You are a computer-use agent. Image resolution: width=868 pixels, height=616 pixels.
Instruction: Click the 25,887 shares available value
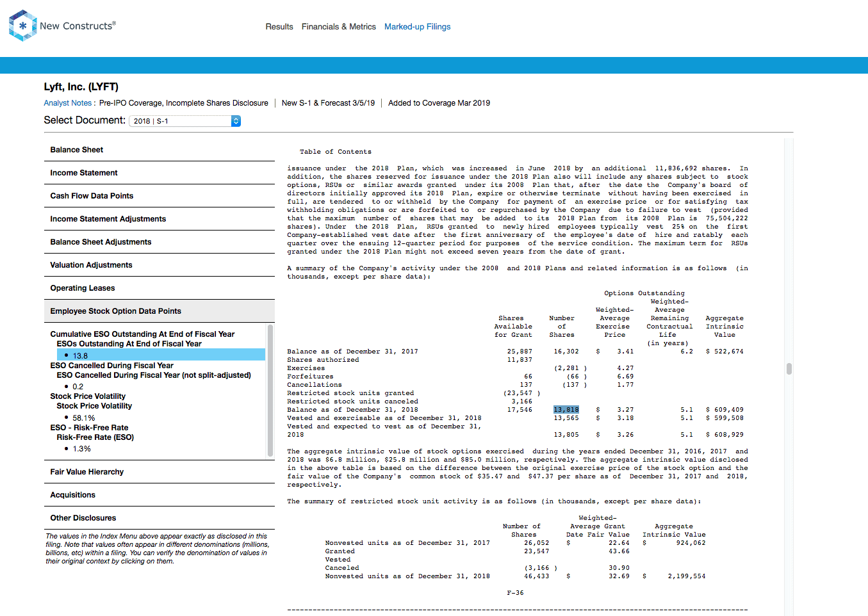coord(520,352)
